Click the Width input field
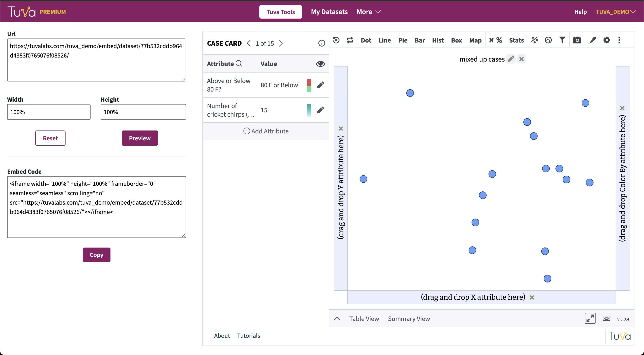Image resolution: width=644 pixels, height=355 pixels. click(49, 112)
